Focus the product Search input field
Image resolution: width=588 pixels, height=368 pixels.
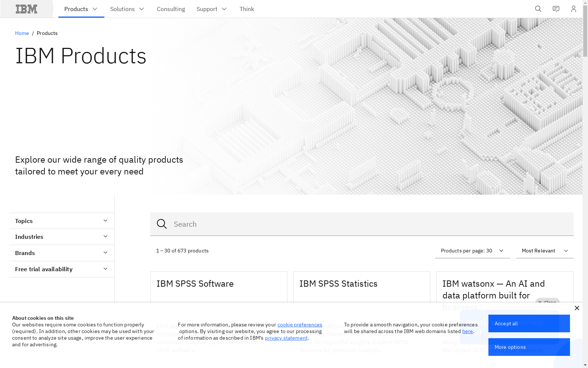[362, 224]
